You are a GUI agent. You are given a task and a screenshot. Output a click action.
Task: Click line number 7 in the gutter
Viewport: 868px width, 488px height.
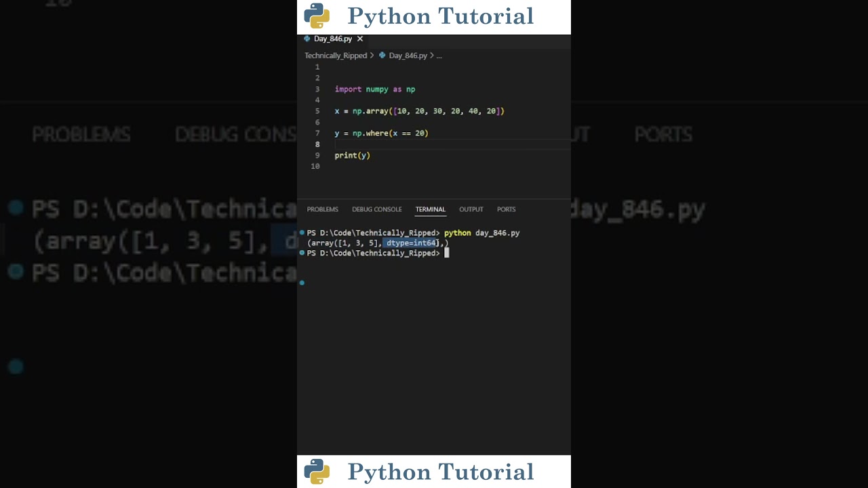click(x=317, y=134)
